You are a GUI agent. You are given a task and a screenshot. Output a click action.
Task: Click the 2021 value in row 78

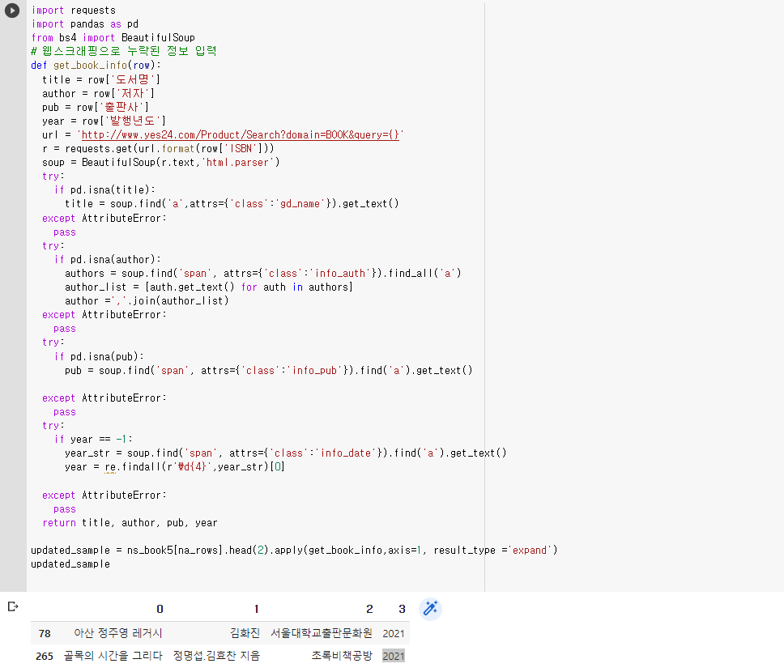tap(394, 633)
